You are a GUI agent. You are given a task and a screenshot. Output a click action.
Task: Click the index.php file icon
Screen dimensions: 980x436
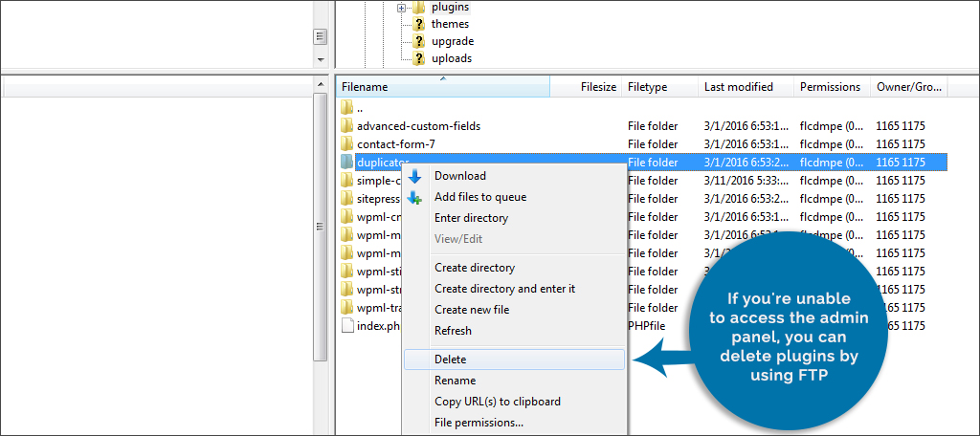pyautogui.click(x=346, y=326)
